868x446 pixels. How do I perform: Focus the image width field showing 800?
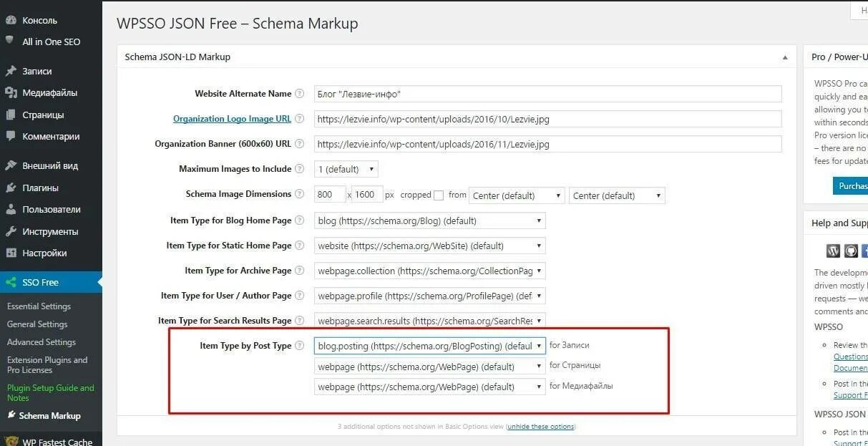pos(330,195)
